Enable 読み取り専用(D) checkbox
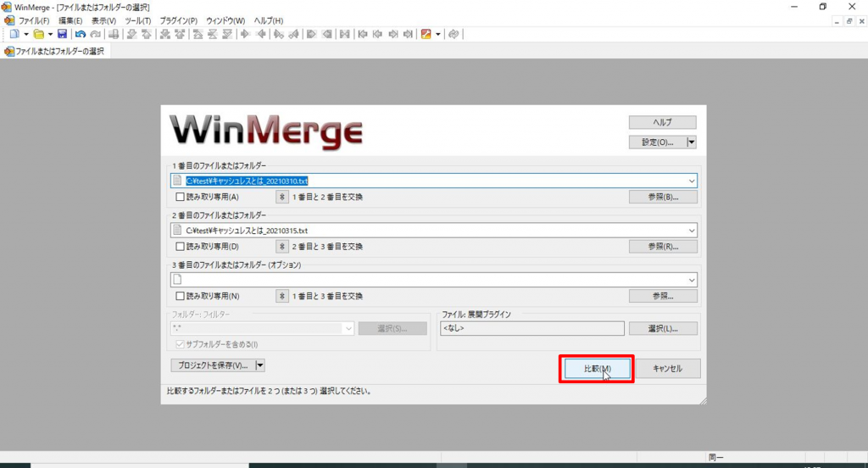Screen dimensions: 868x468 pyautogui.click(x=180, y=247)
